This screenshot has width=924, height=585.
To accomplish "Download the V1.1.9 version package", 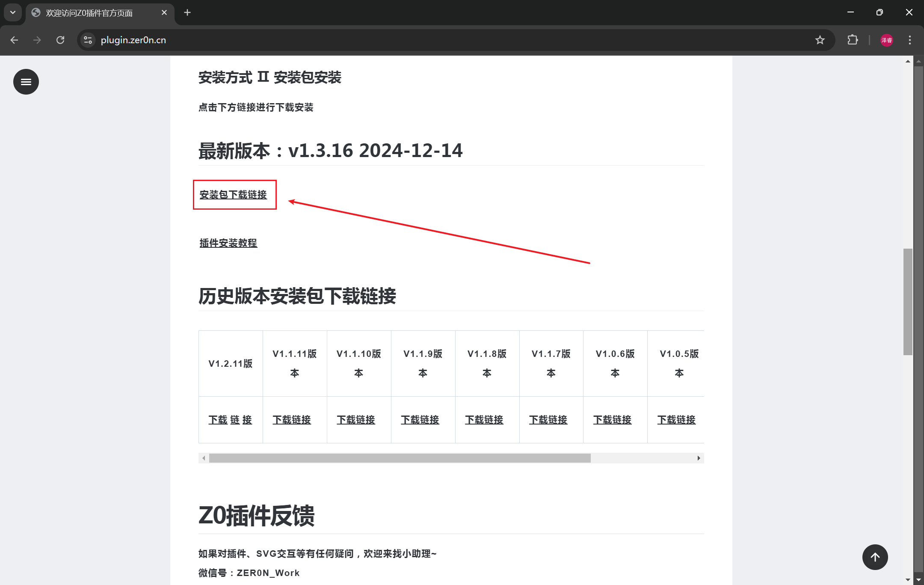I will point(420,420).
